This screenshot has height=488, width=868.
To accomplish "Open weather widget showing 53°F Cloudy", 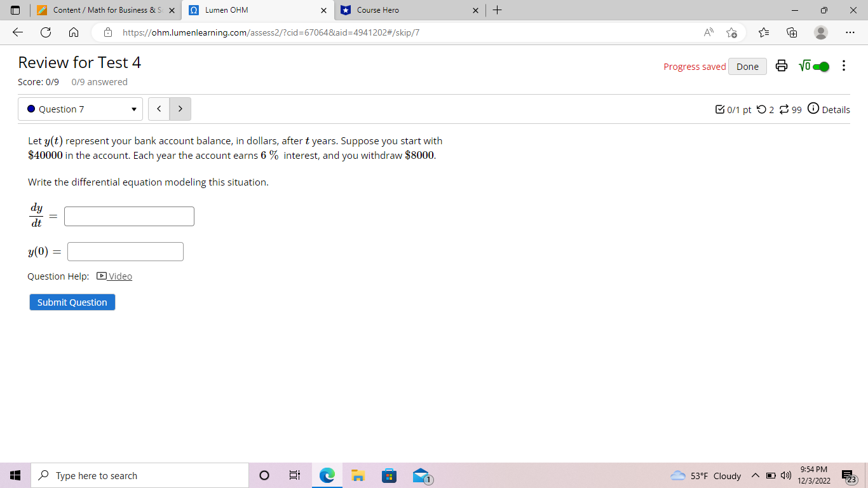I will 706,475.
